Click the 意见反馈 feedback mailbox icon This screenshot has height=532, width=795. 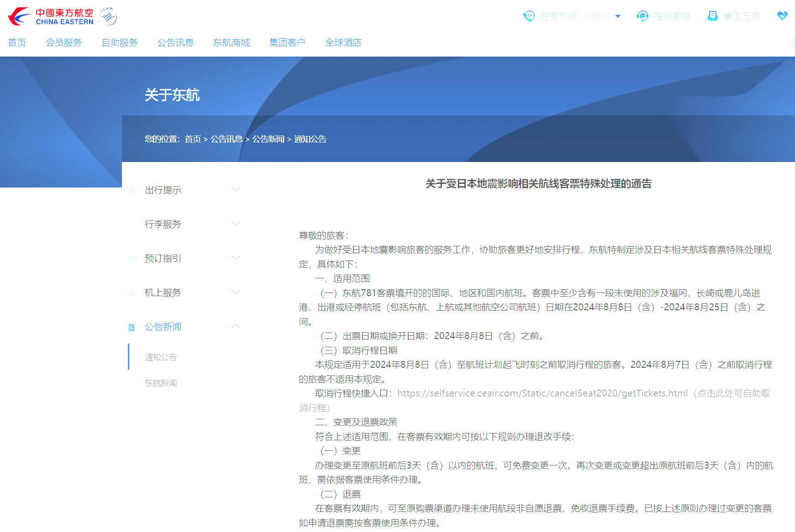[713, 16]
